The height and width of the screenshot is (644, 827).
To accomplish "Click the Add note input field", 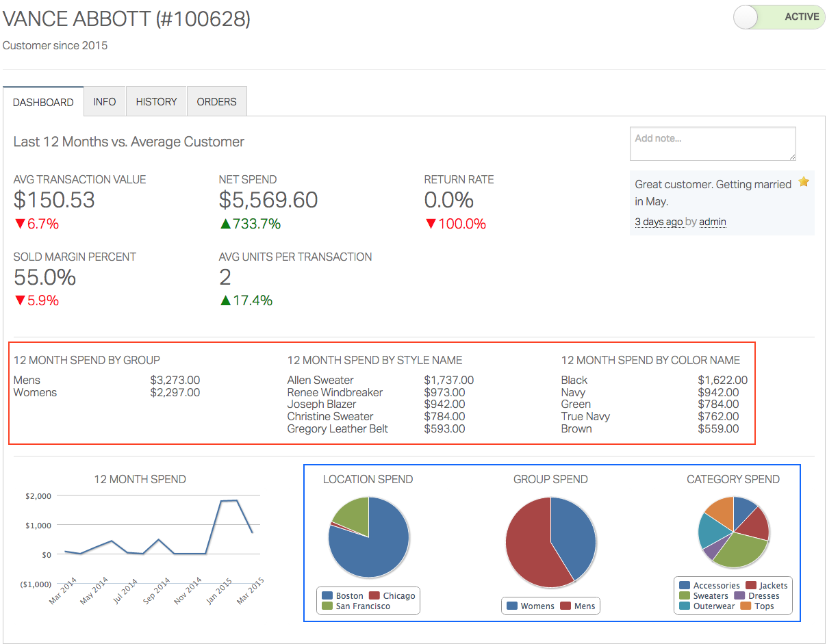I will pyautogui.click(x=712, y=144).
